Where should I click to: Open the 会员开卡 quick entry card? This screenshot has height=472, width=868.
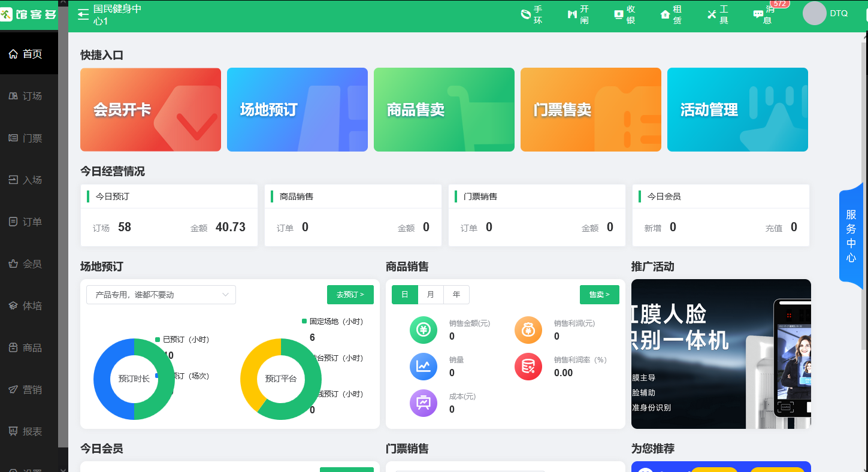[150, 110]
